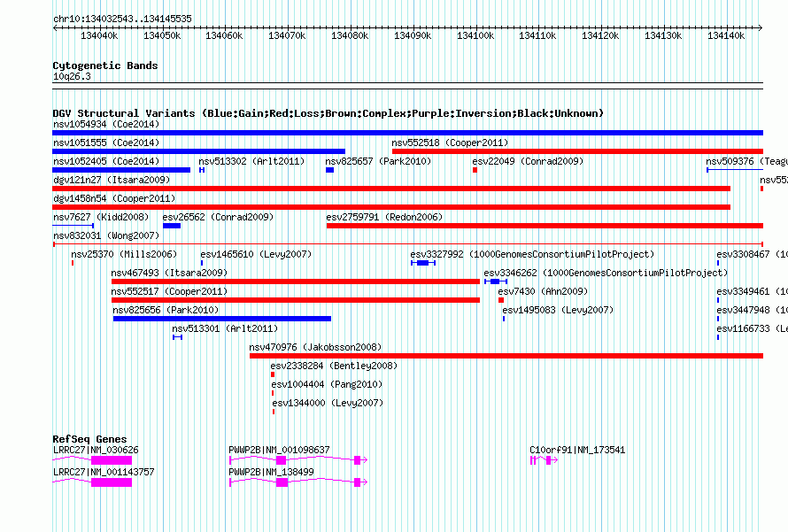Select the 134140k ruler tick label
788x532 pixels.
(x=726, y=36)
